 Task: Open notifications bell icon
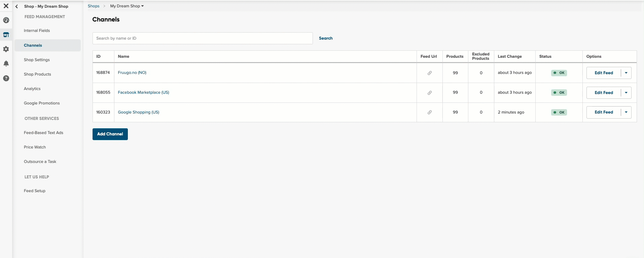coord(6,63)
